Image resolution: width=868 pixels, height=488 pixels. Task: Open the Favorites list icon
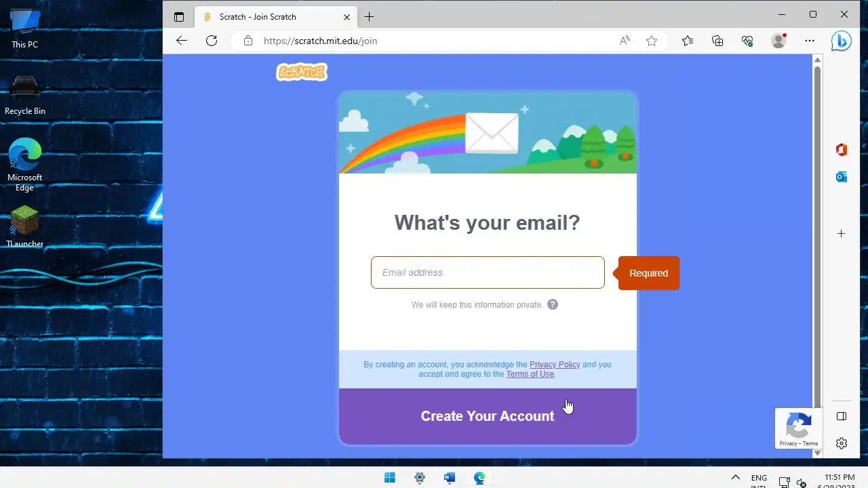688,41
